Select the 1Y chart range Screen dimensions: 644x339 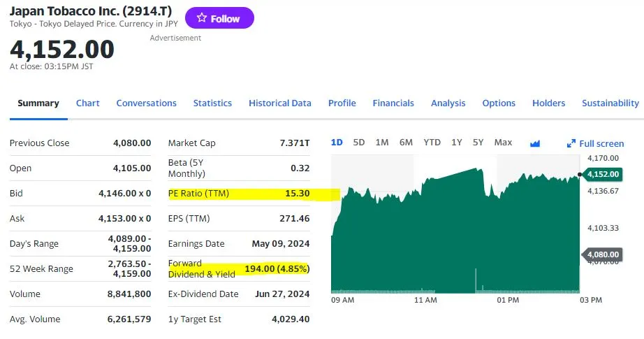pyautogui.click(x=457, y=142)
